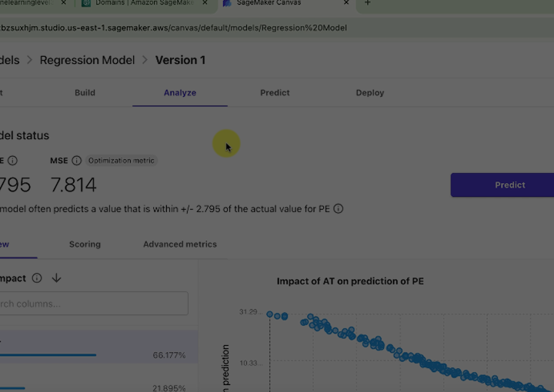Select the column with 21.895% impact

pos(98,379)
